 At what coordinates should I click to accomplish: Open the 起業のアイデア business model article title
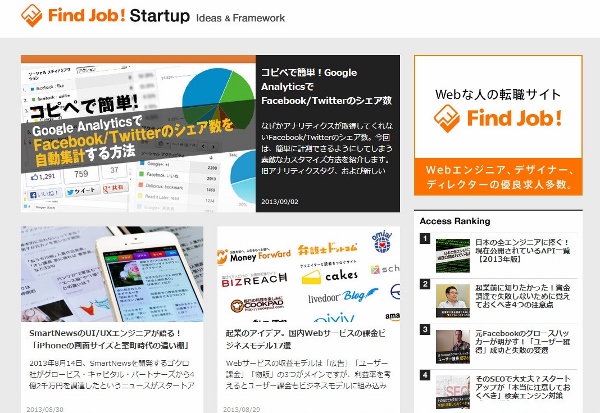point(305,339)
